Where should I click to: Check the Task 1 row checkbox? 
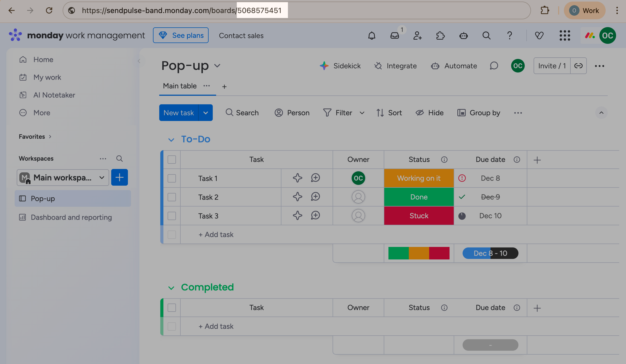[x=172, y=178]
